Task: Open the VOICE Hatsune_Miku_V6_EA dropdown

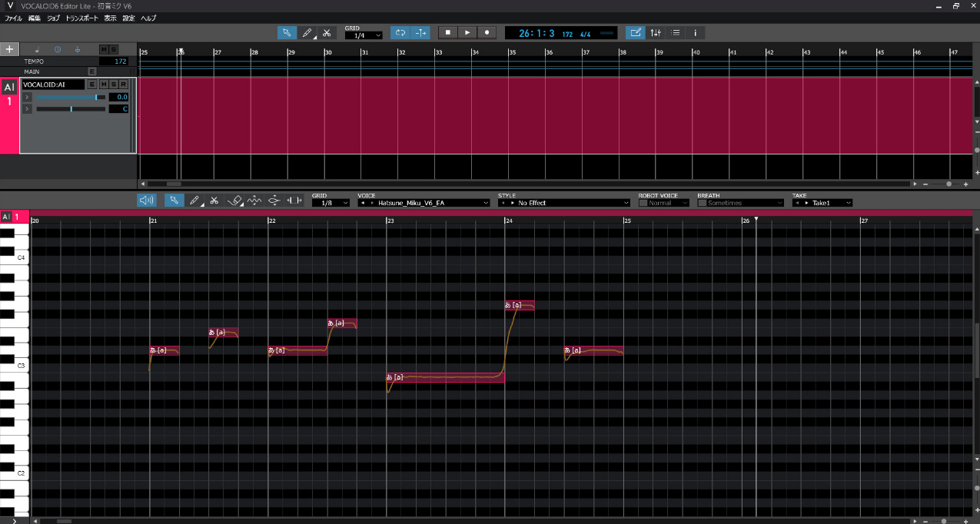Action: coord(424,203)
